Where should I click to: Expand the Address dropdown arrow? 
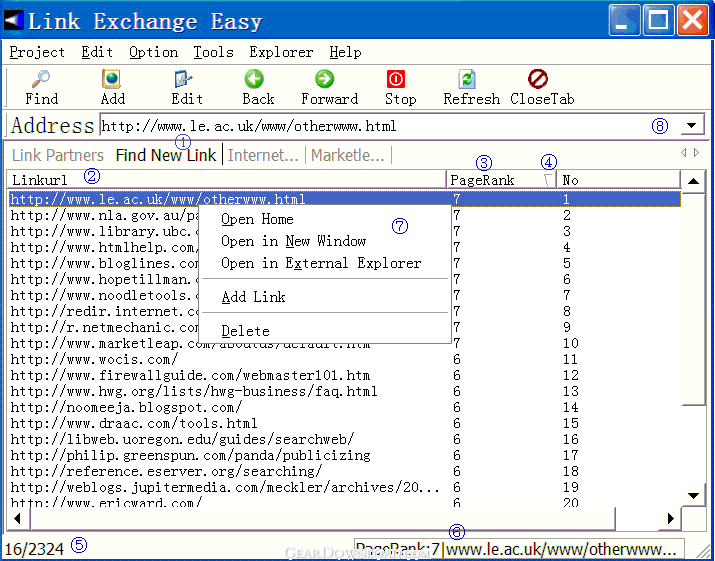(692, 125)
